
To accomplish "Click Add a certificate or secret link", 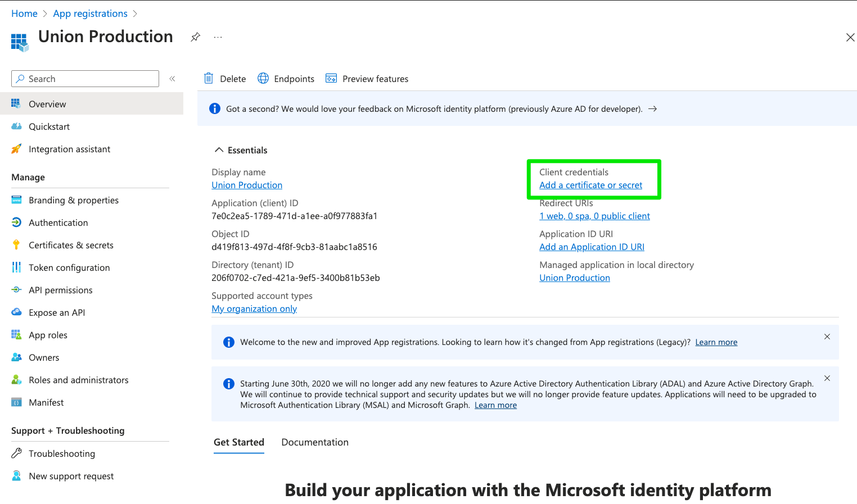I will click(590, 185).
